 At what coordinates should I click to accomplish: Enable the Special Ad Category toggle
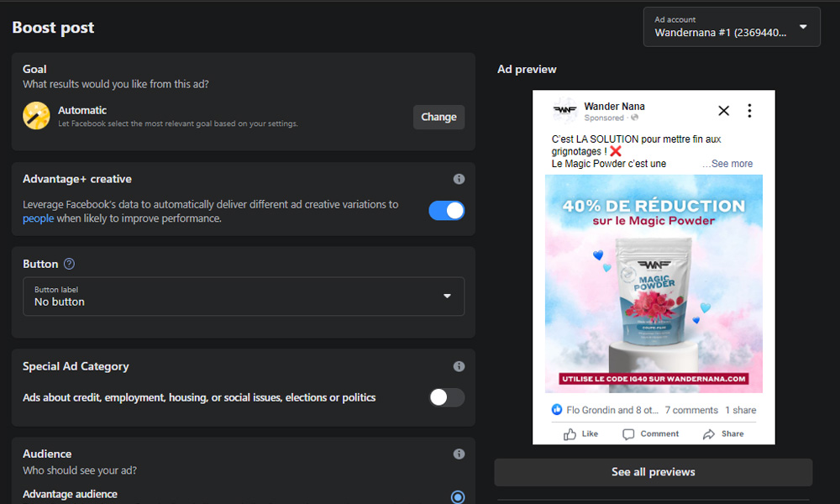pos(446,397)
